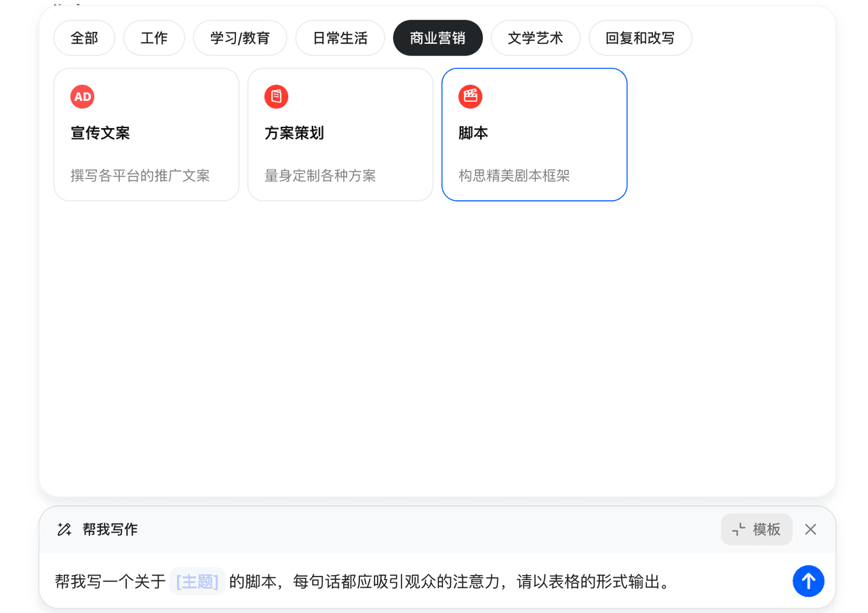Choose the 方案策划 template title
868x613 pixels.
tap(294, 133)
